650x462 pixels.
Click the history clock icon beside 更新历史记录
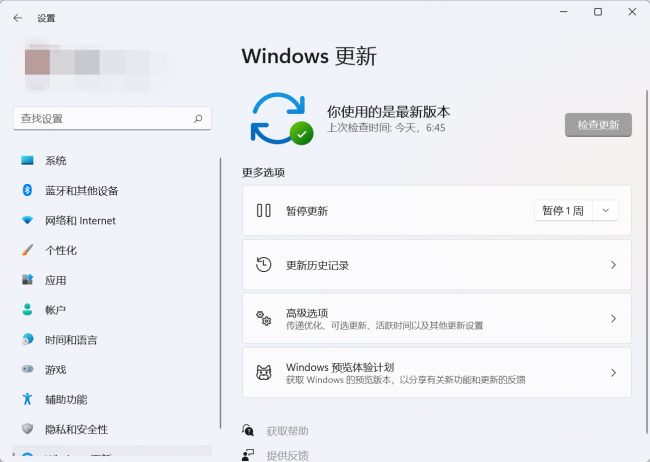(x=264, y=265)
